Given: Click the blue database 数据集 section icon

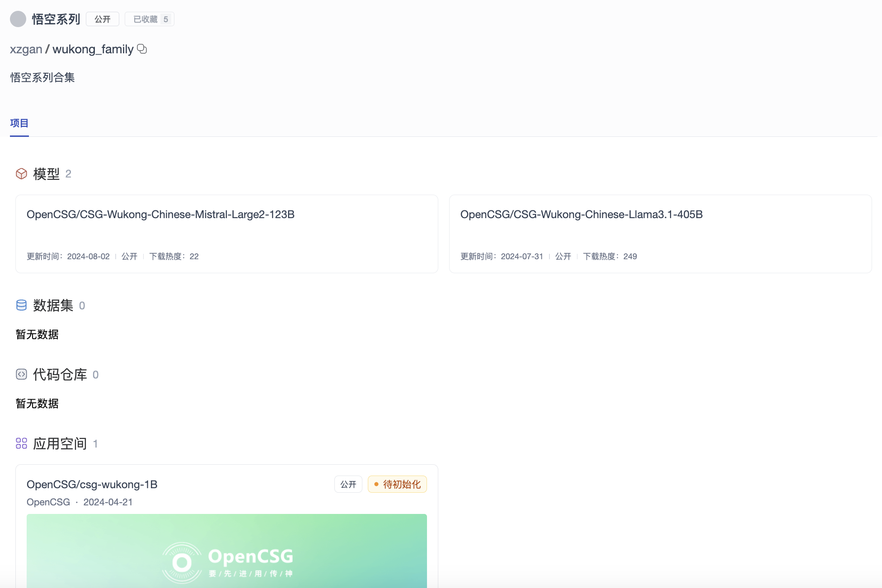Looking at the screenshot, I should (x=21, y=305).
